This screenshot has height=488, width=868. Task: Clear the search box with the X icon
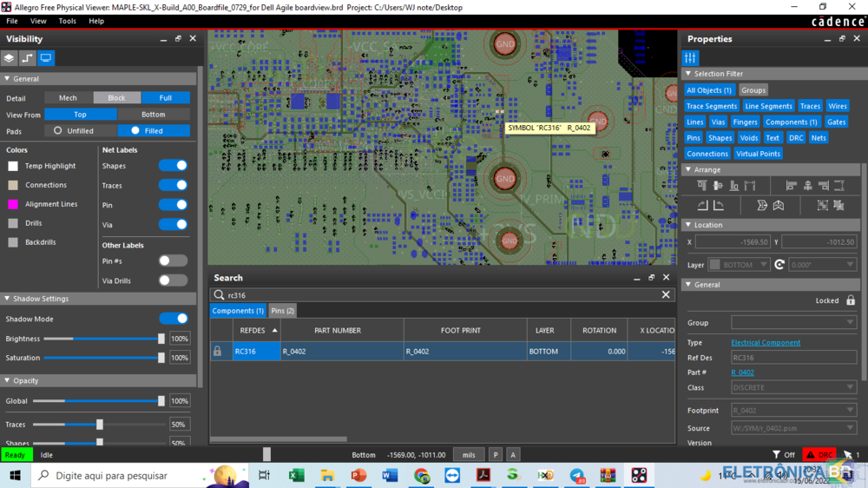coord(666,295)
